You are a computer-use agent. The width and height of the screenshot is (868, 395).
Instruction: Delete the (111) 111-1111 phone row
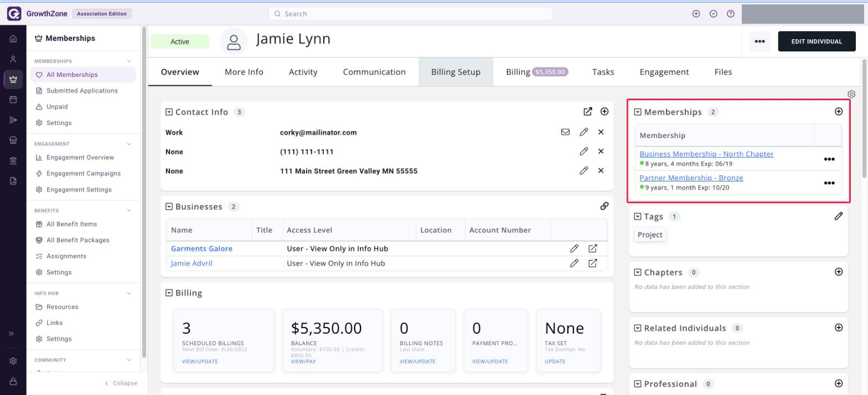[x=601, y=152]
